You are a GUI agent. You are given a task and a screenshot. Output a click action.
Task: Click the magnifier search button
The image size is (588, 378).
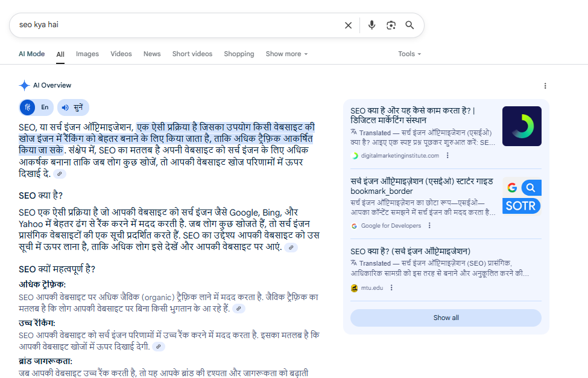(x=409, y=25)
